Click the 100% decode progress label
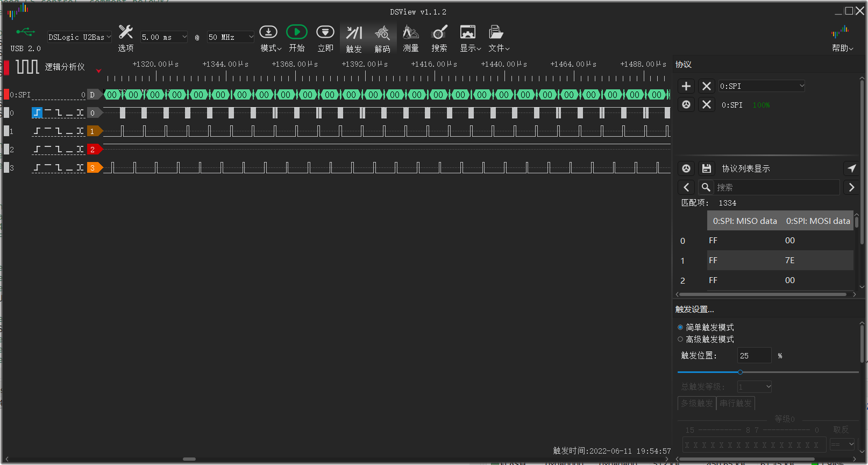The image size is (868, 465). 761,105
